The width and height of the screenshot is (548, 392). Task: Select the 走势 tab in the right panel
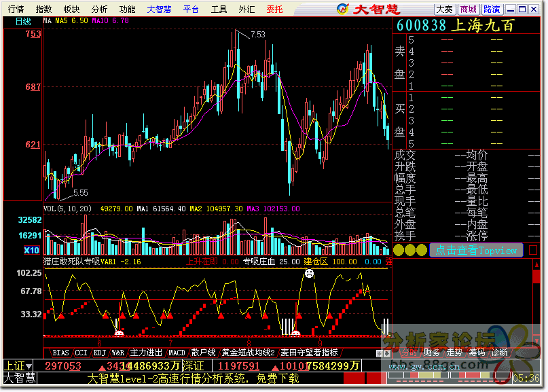click(454, 353)
